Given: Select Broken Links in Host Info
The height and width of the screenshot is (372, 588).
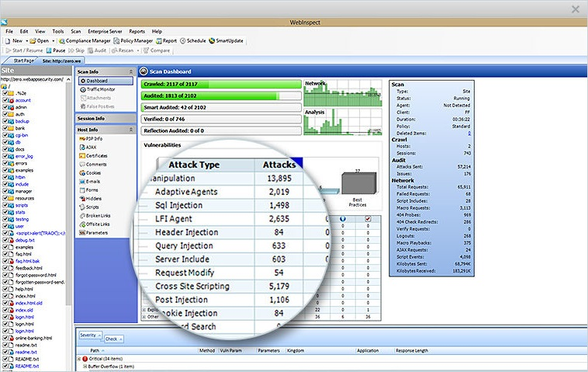Looking at the screenshot, I should click(99, 216).
